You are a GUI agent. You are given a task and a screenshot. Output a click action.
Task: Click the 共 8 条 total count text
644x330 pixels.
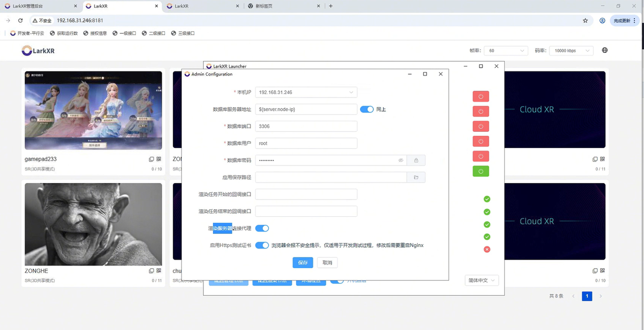pos(556,296)
